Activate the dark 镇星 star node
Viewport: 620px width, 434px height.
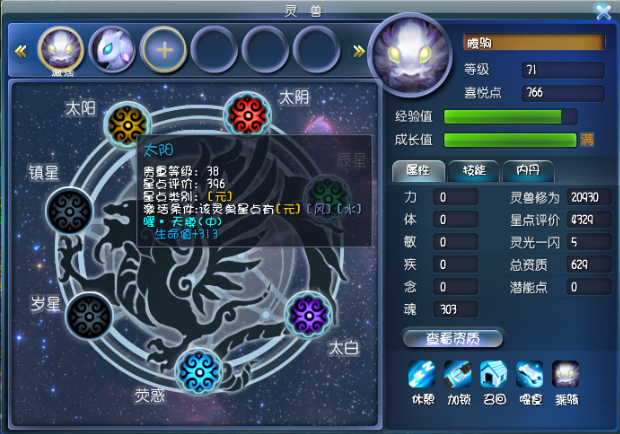70,211
